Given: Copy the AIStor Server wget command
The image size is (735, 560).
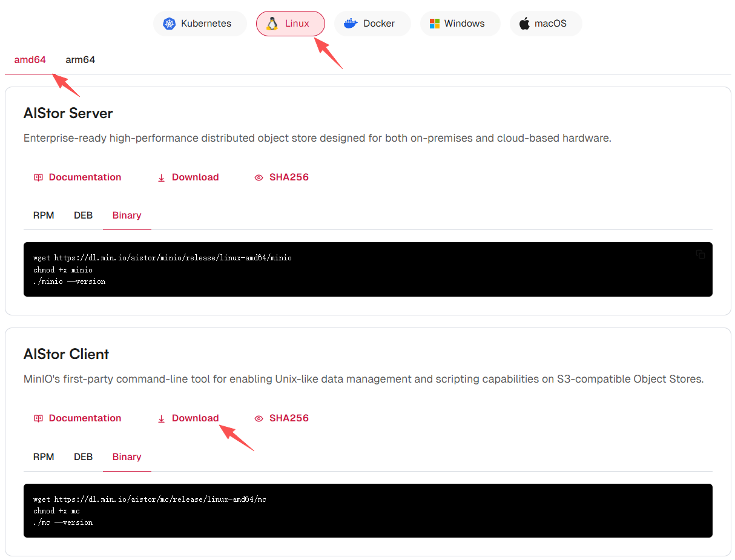Looking at the screenshot, I should (700, 254).
